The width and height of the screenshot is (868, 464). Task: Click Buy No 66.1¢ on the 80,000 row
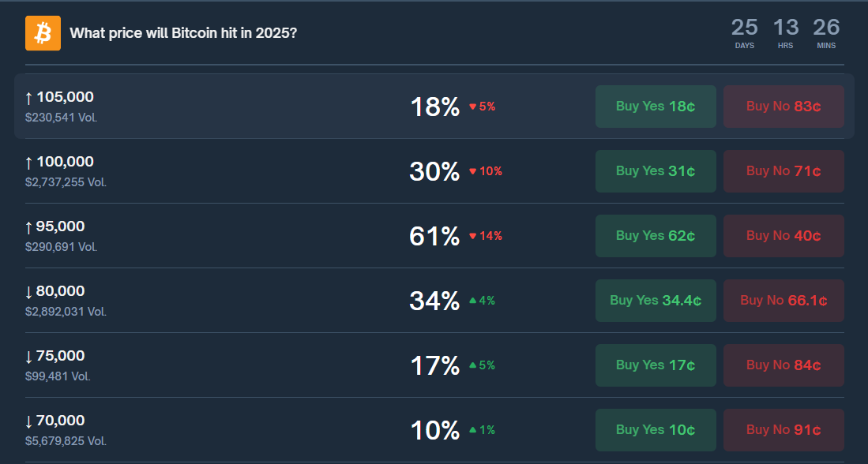(783, 300)
